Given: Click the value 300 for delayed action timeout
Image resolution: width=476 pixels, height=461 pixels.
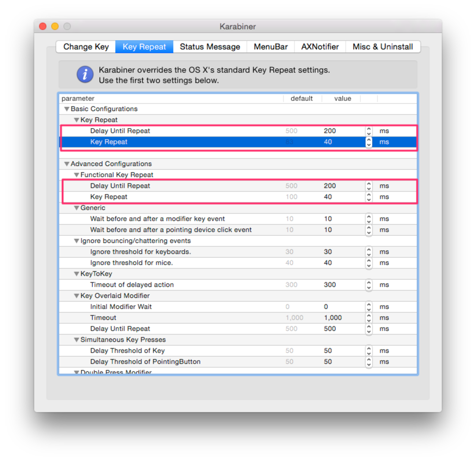Looking at the screenshot, I should [x=330, y=285].
